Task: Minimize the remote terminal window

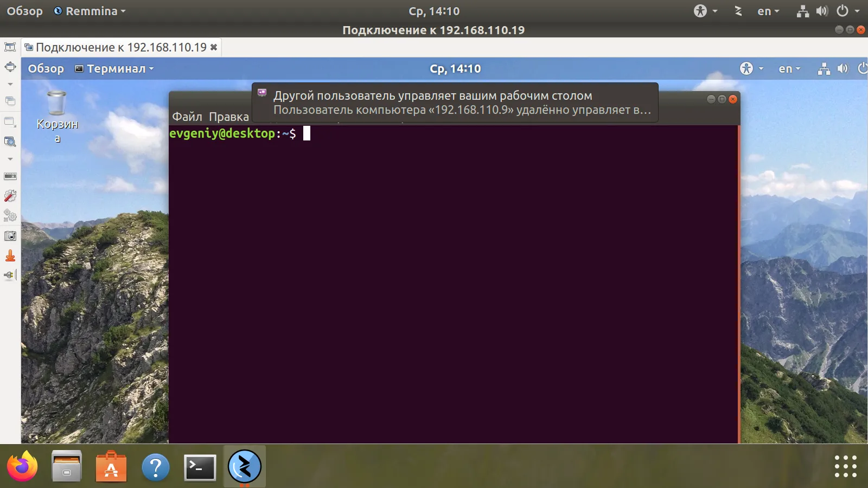Action: [711, 99]
